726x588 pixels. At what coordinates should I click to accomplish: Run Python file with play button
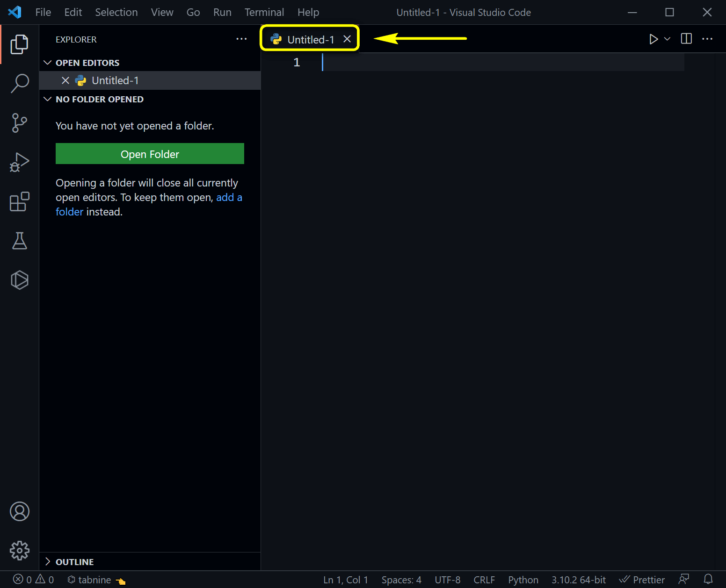[x=653, y=39]
